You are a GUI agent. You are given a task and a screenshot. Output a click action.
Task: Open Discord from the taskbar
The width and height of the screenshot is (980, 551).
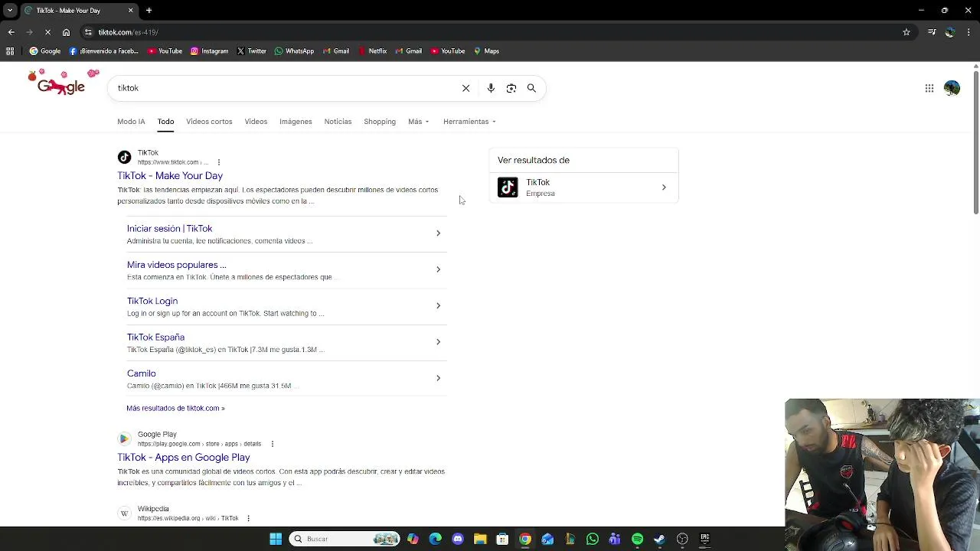pos(458,539)
